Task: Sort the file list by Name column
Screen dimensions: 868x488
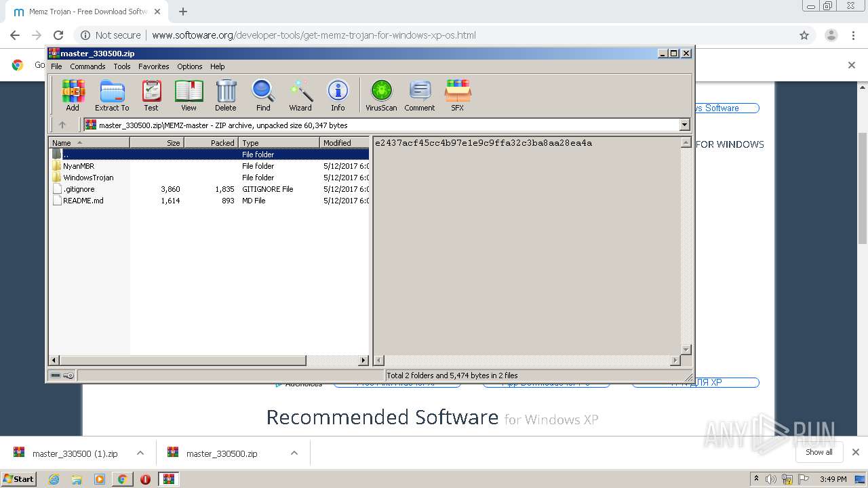Action: 89,142
